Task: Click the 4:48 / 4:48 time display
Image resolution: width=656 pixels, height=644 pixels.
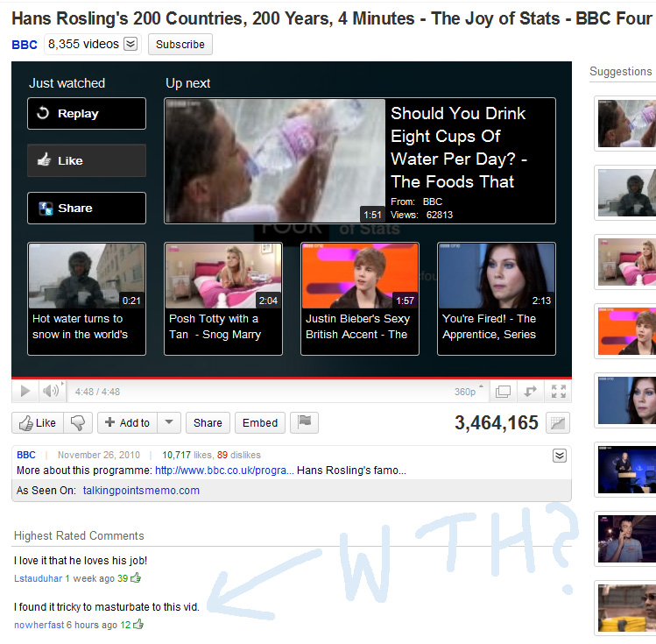Action: (97, 392)
